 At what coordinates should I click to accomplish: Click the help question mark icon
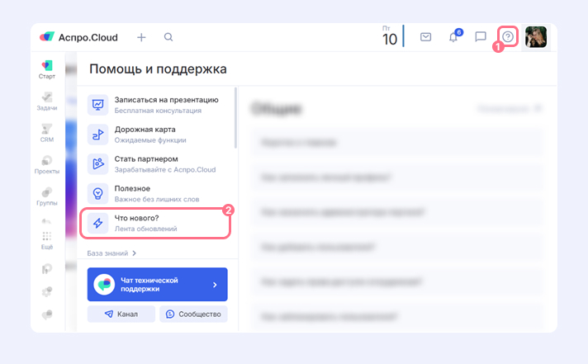point(508,37)
